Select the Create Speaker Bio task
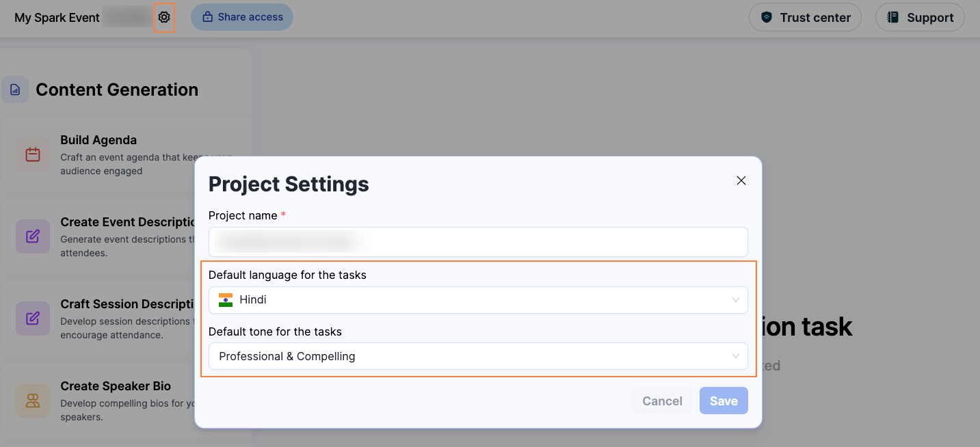Screen dimensions: 980x447 tap(116, 386)
